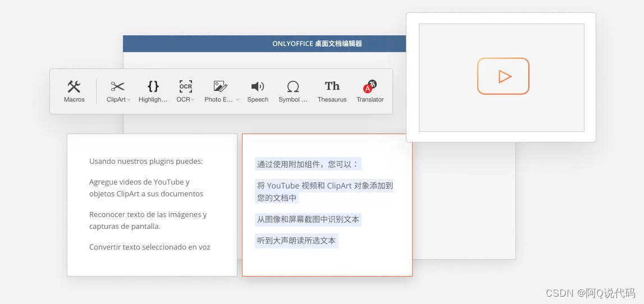This screenshot has height=304, width=644.
Task: Select text 'Usando nuestros plugins puedes:'
Action: coord(146,161)
